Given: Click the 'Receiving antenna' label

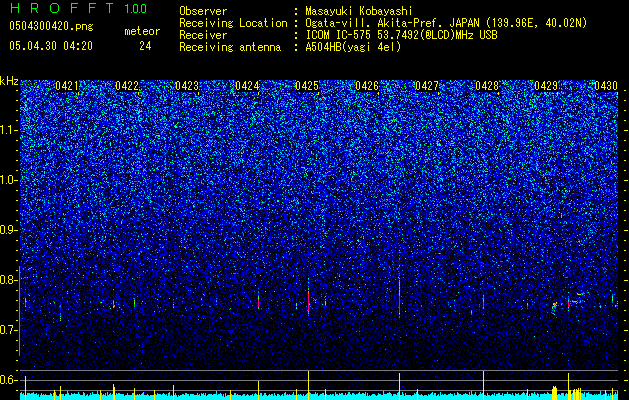Looking at the screenshot, I should coord(230,47).
